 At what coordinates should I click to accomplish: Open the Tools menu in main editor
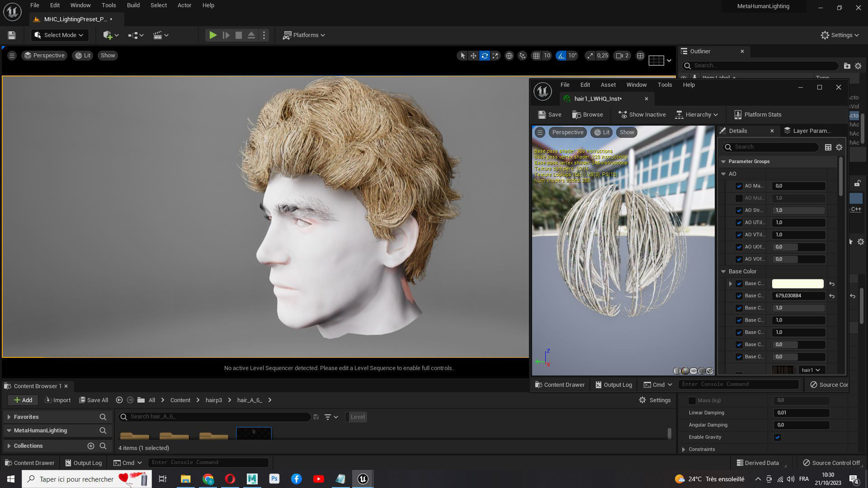click(x=108, y=5)
